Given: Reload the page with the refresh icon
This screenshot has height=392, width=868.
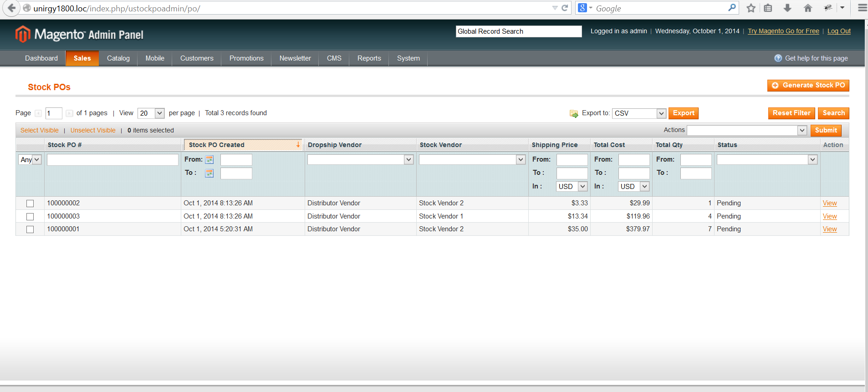Looking at the screenshot, I should [x=565, y=8].
